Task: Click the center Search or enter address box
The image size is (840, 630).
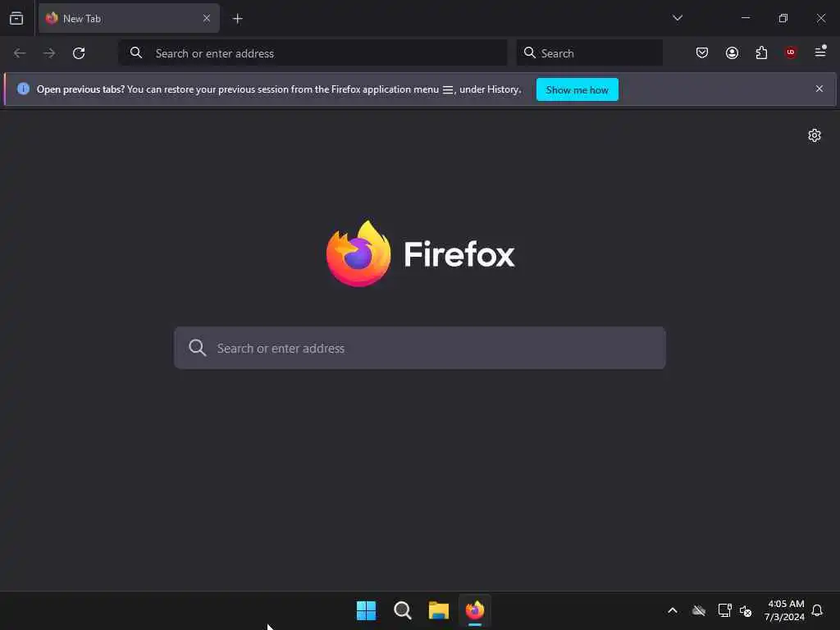Action: (x=420, y=348)
